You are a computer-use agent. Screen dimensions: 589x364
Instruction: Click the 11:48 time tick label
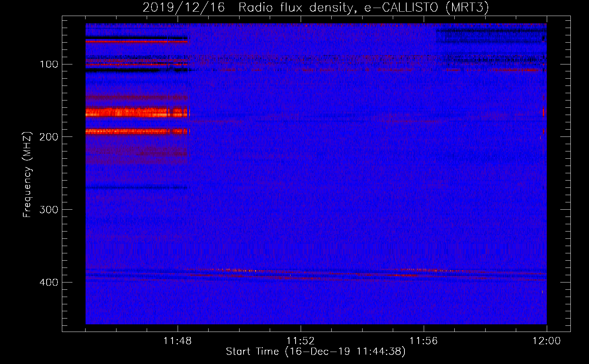click(x=177, y=341)
